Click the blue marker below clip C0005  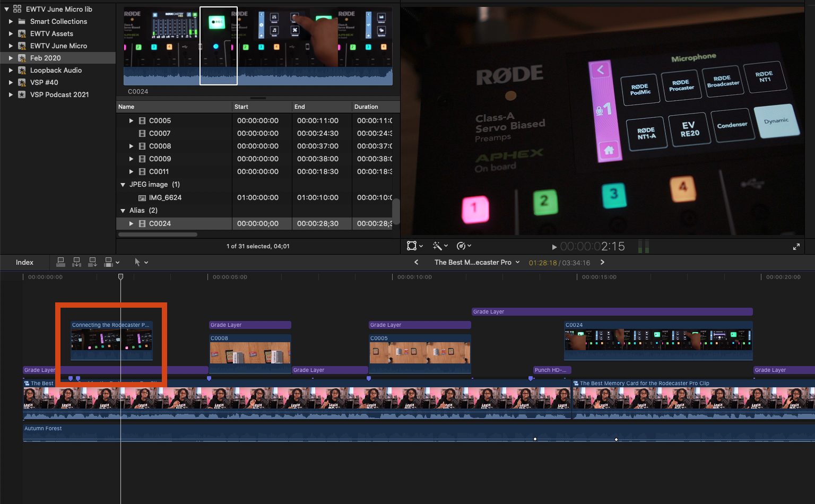point(369,378)
